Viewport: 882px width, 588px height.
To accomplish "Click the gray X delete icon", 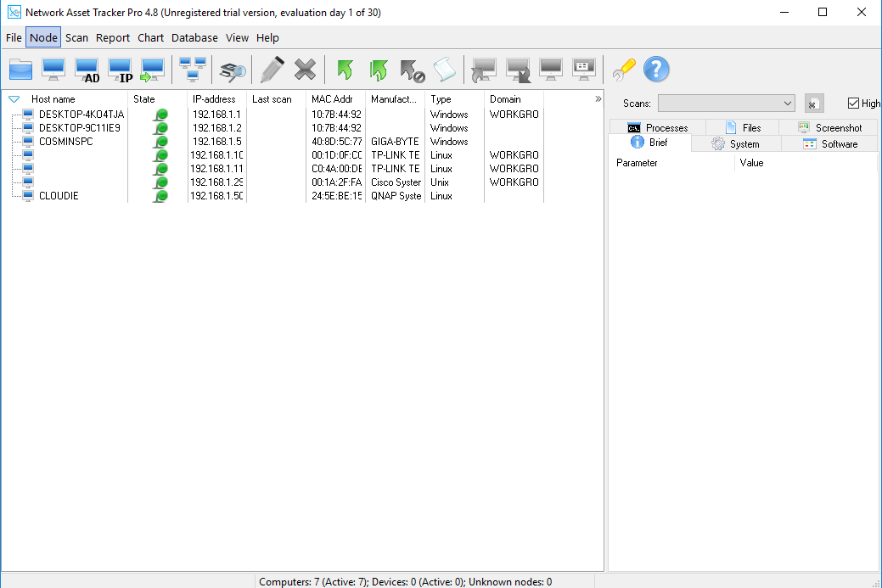I will (306, 70).
